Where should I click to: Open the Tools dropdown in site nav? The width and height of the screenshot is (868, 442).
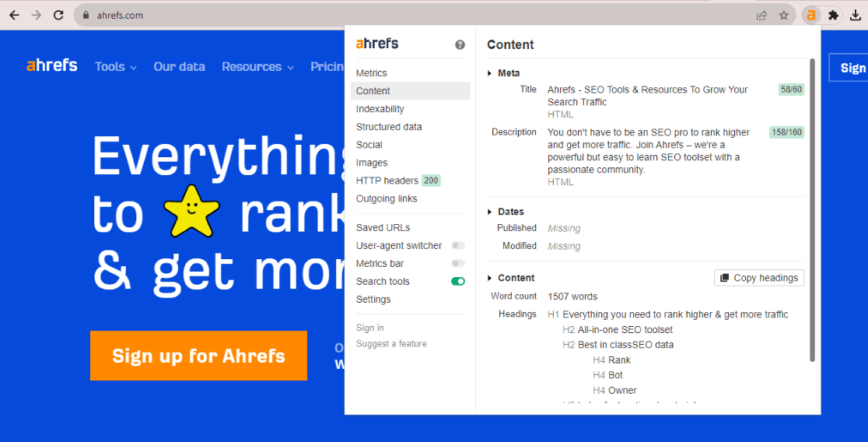pos(116,66)
